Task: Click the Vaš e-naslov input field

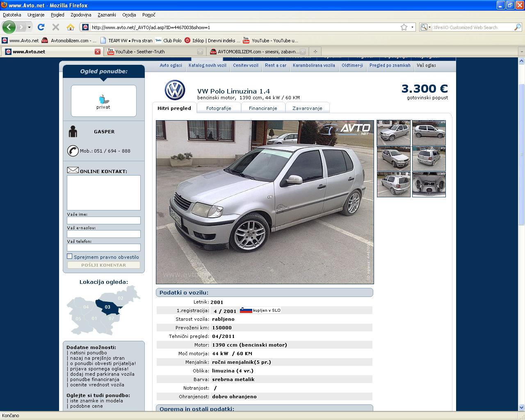Action: (x=104, y=234)
